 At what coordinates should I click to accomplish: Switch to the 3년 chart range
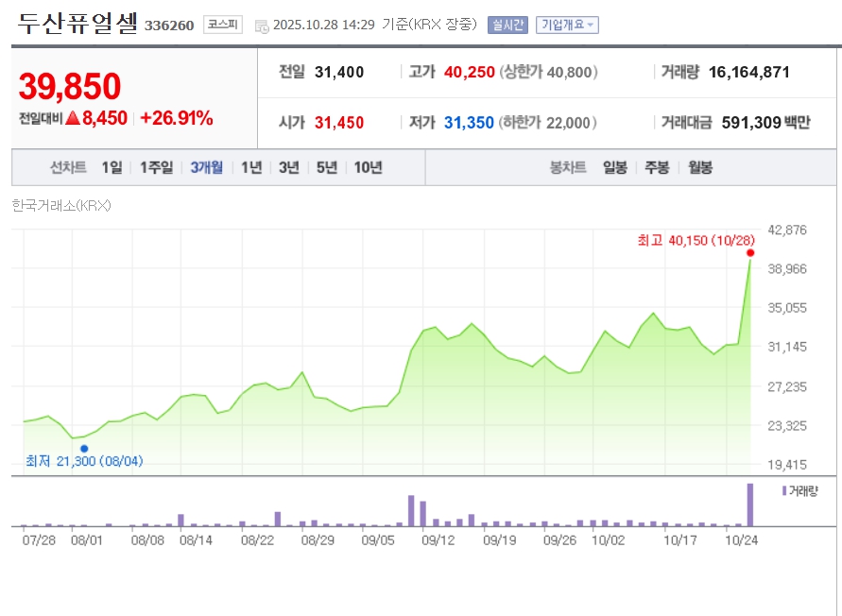289,167
